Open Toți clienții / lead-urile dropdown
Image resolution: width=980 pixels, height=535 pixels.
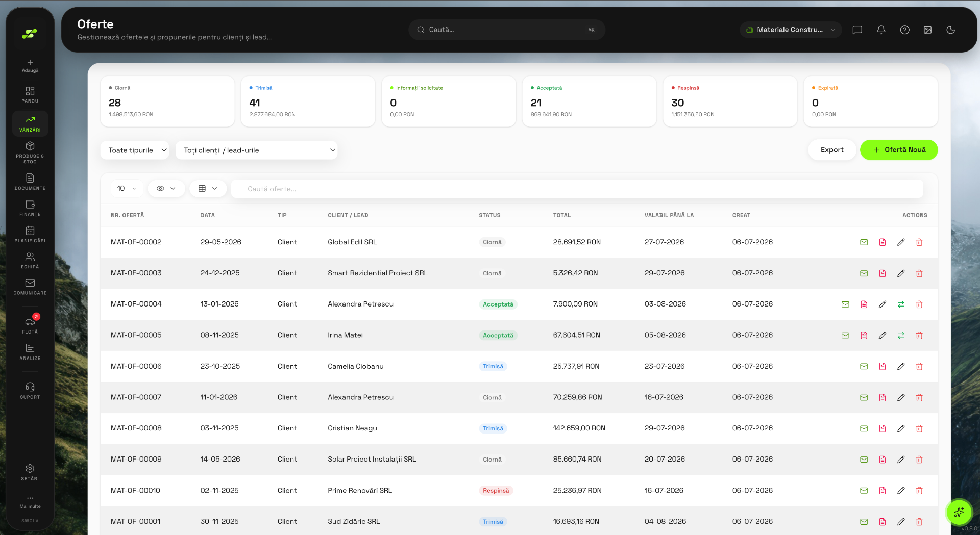point(256,150)
